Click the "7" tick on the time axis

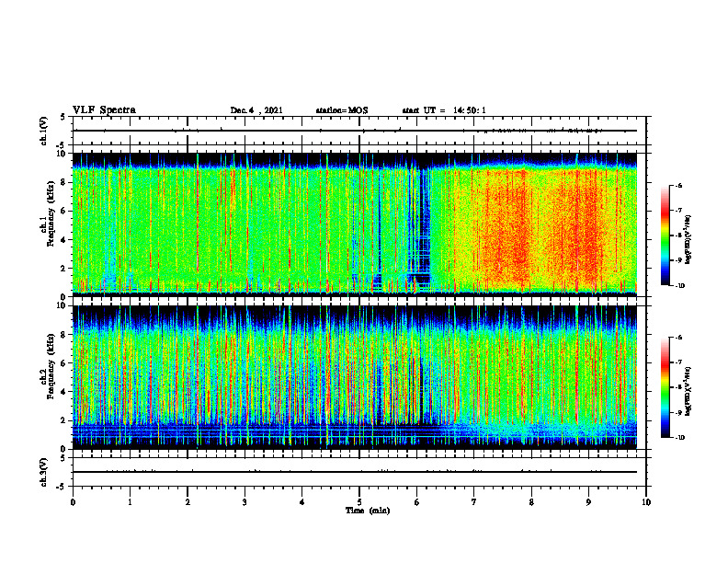474,502
